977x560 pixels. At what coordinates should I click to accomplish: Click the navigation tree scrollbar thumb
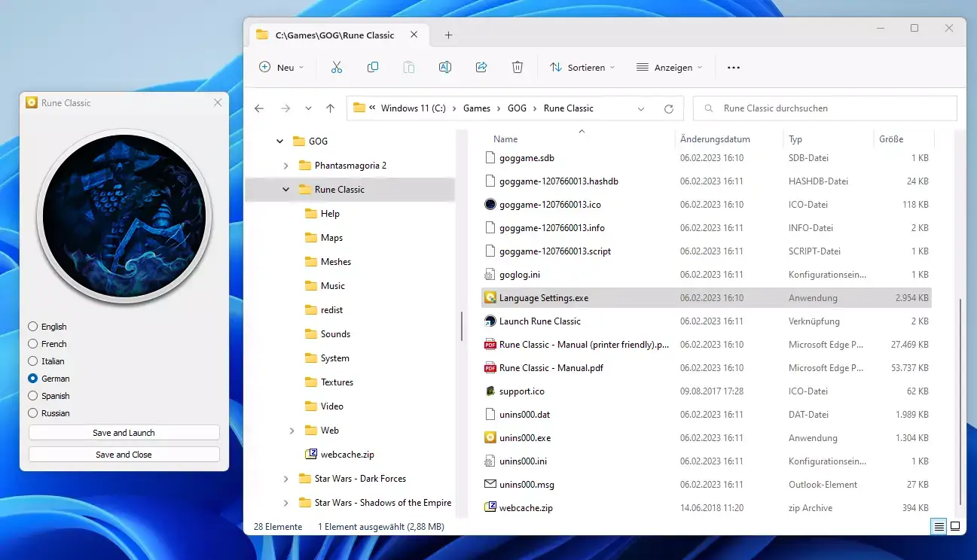point(462,327)
